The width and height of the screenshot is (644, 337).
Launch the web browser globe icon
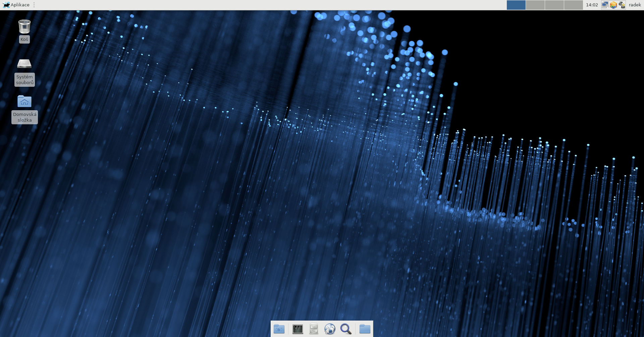330,329
